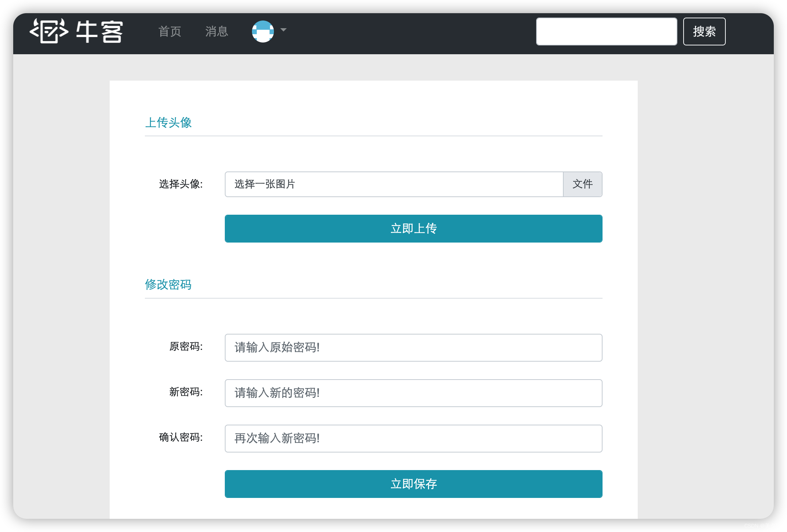Click the 新密码: label
Screen dimensions: 787x532
tap(186, 392)
